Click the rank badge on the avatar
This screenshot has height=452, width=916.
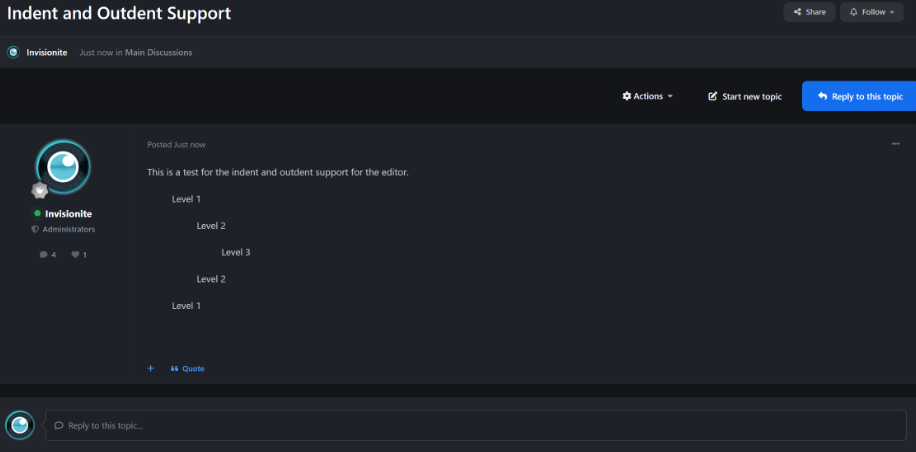tap(40, 190)
